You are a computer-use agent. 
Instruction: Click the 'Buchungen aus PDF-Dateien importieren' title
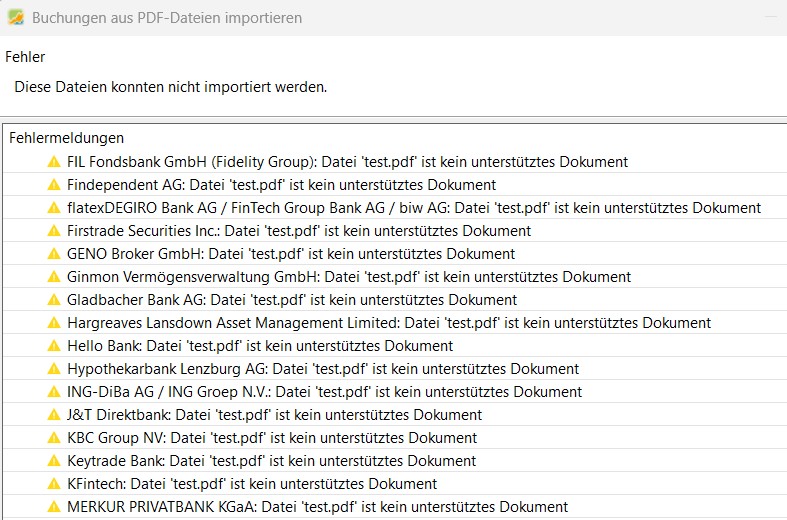click(167, 18)
